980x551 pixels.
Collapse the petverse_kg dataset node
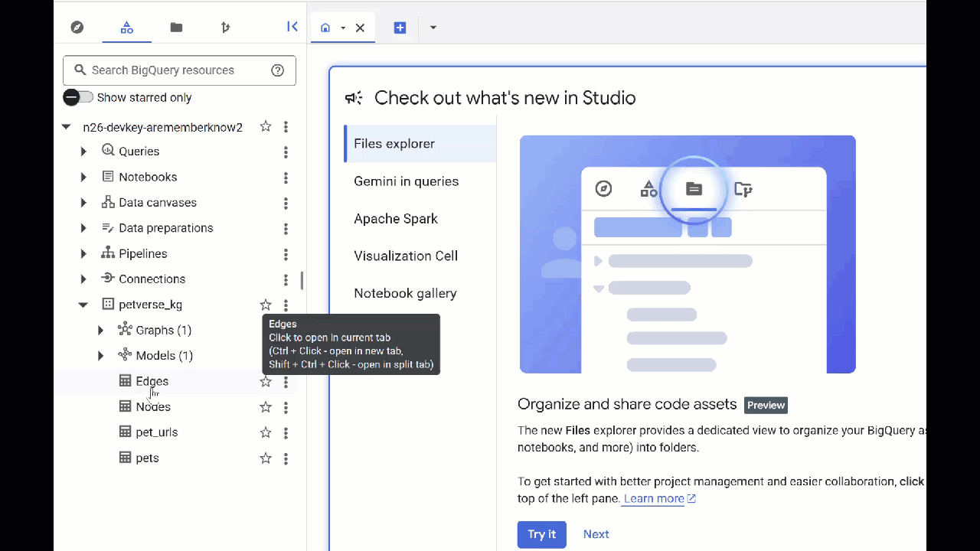(83, 305)
